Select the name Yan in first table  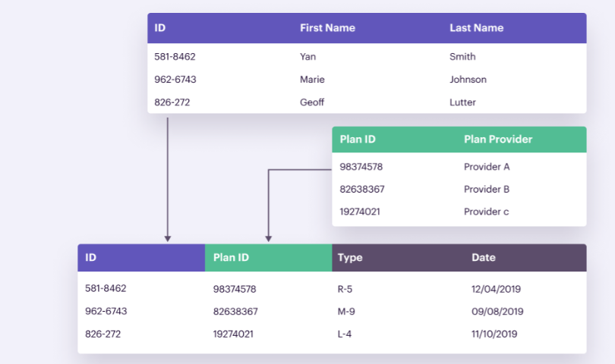pos(308,57)
